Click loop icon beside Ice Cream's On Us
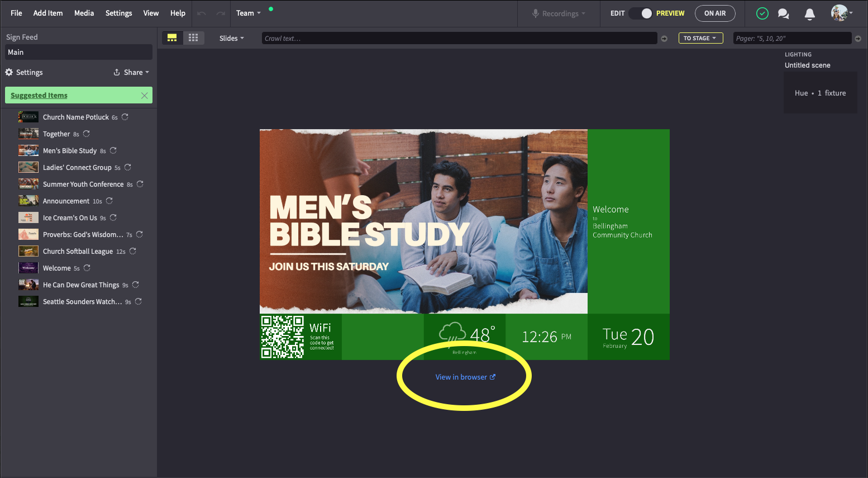 coord(113,217)
